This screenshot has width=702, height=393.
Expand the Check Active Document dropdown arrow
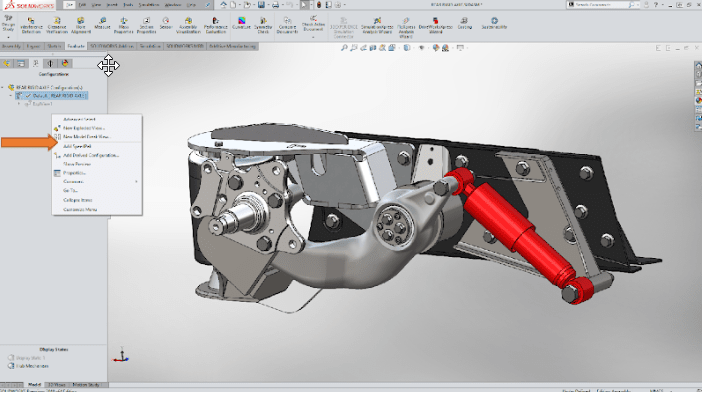coord(313,37)
